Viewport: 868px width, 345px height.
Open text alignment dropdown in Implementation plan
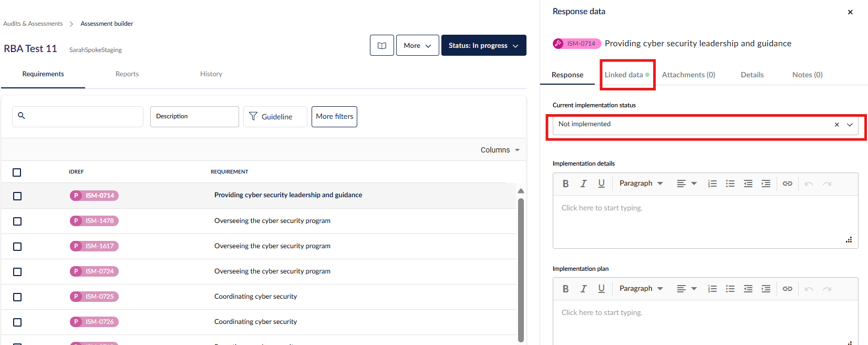click(687, 289)
